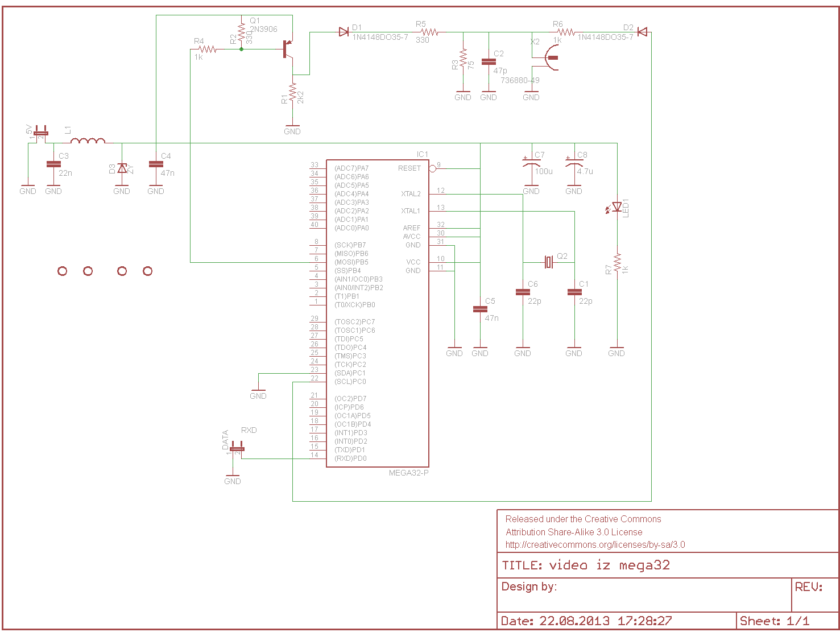This screenshot has height=632, width=840.
Task: Select the '2N3906' transistor value text
Action: click(264, 29)
